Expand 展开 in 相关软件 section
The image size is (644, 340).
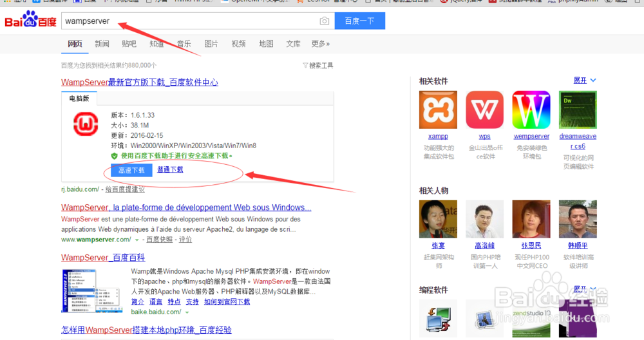(585, 80)
